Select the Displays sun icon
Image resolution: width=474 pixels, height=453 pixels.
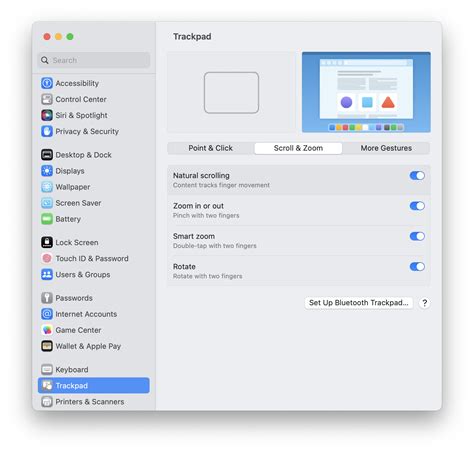click(47, 171)
